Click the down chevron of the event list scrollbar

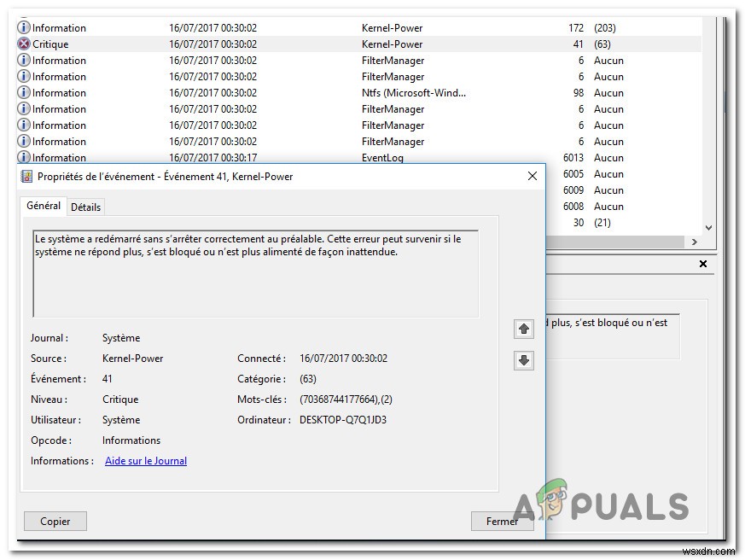(x=709, y=227)
